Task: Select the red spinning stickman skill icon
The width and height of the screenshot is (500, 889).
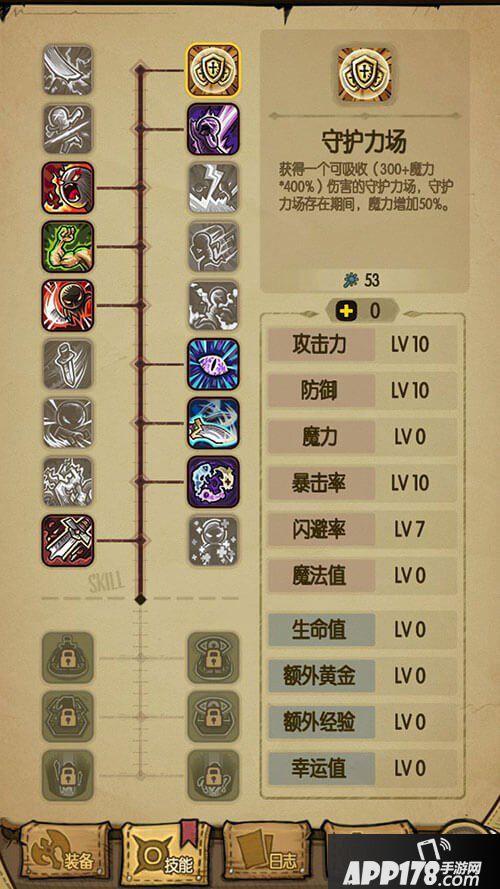Action: point(68,306)
